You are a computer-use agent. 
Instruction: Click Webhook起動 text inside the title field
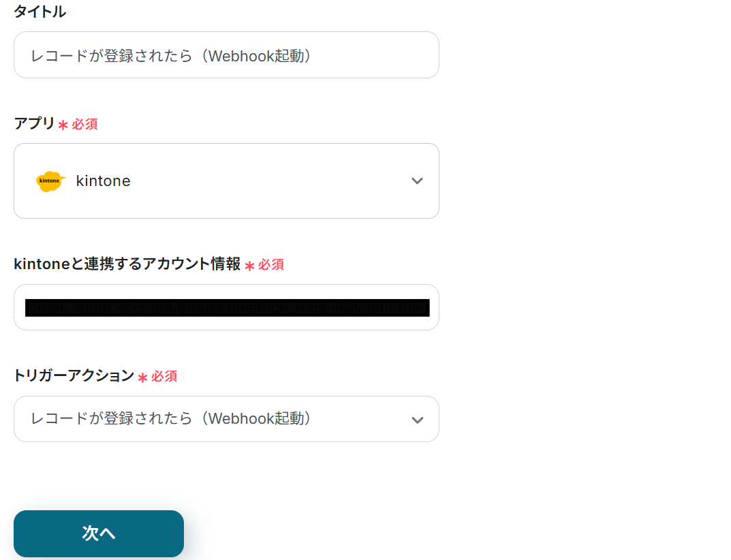point(259,56)
